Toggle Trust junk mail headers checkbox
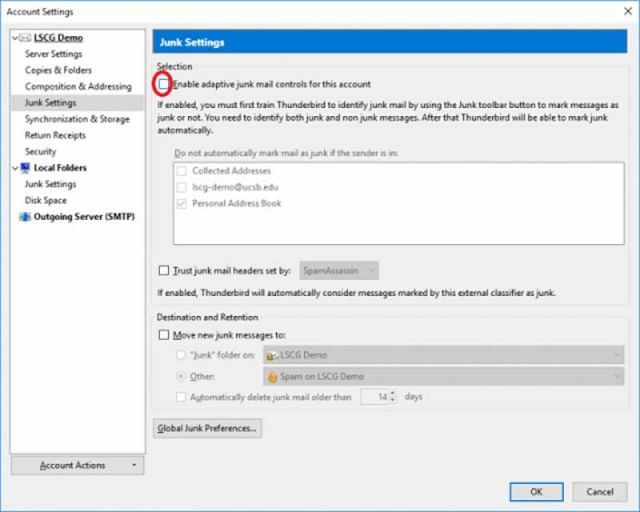 [164, 270]
